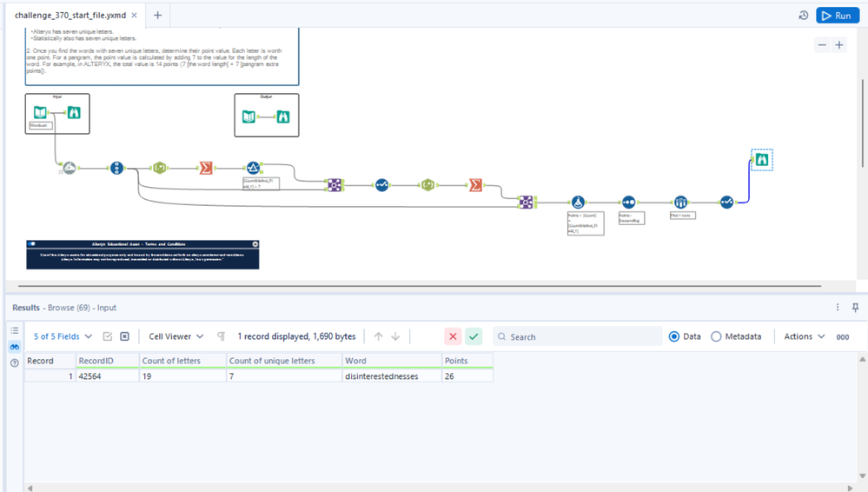Select the second Join tool before Formula
Screen dimensions: 868x492
(526, 203)
